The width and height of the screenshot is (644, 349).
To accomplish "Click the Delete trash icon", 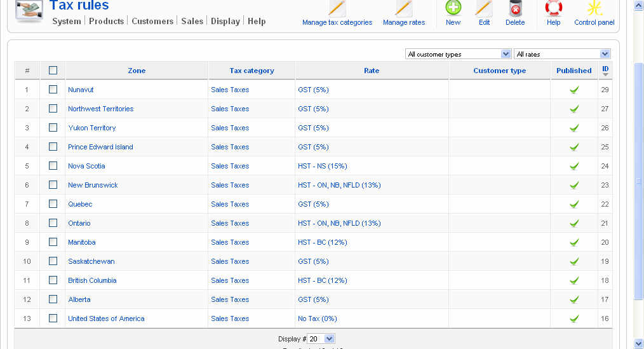I will tap(515, 9).
